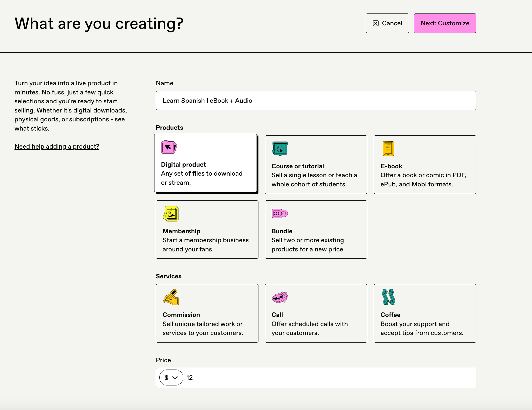
Task: Click the pink Bundle price tag icon
Action: tap(280, 213)
